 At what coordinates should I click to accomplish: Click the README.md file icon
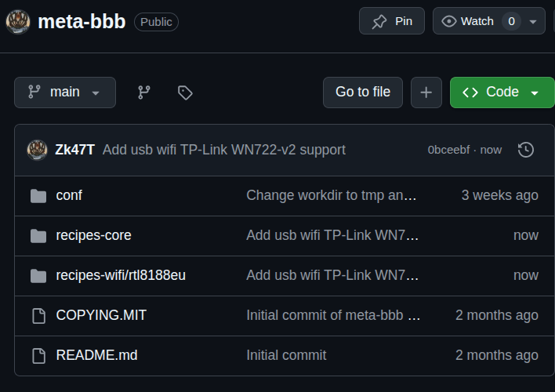coord(38,355)
